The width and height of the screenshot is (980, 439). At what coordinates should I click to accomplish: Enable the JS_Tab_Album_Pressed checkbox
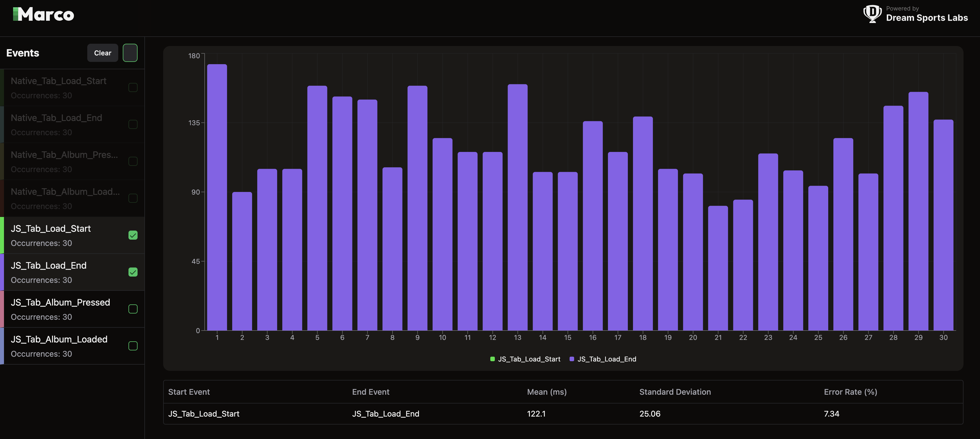pyautogui.click(x=133, y=309)
